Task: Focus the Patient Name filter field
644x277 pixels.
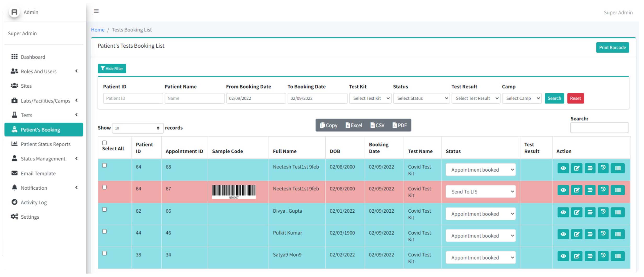Action: pyautogui.click(x=194, y=98)
